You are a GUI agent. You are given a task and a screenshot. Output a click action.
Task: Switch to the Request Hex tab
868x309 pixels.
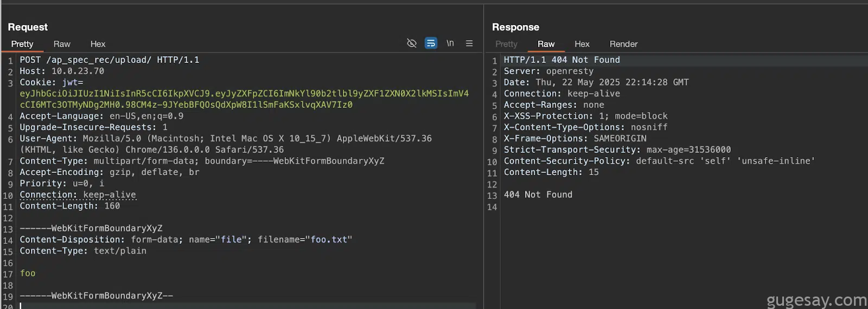(98, 44)
